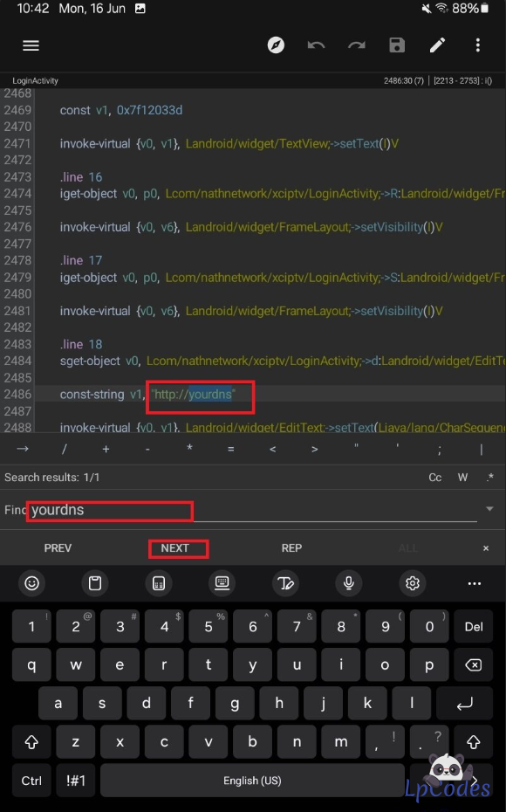
Task: Tap the English (US) space bar
Action: pos(252,781)
